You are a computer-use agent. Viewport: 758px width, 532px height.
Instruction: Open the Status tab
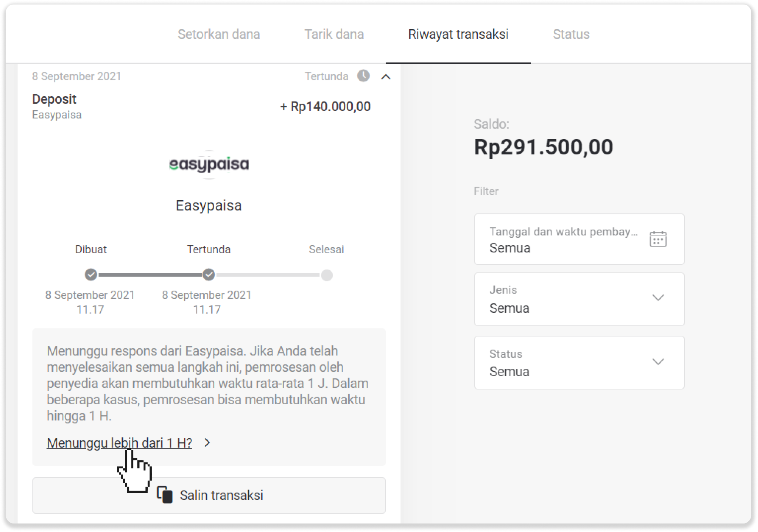pyautogui.click(x=571, y=34)
